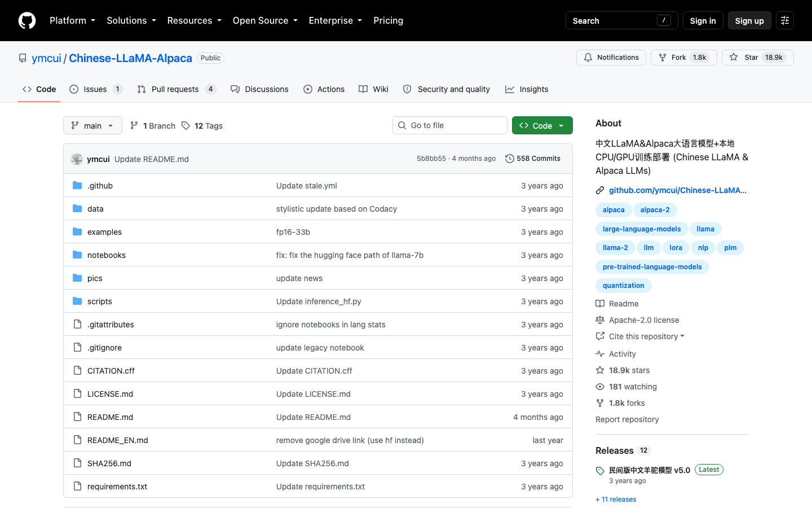Image resolution: width=812 pixels, height=508 pixels.
Task: Open the examples folder
Action: tap(104, 232)
